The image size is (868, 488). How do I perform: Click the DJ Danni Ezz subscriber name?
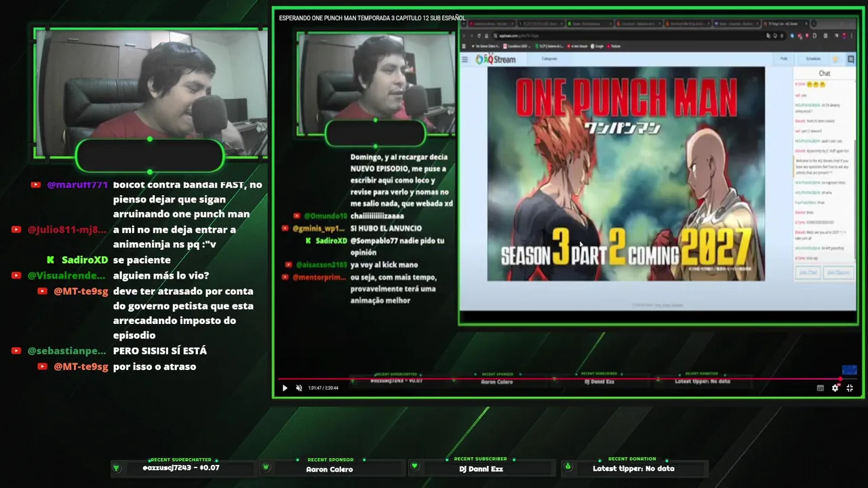coord(481,468)
